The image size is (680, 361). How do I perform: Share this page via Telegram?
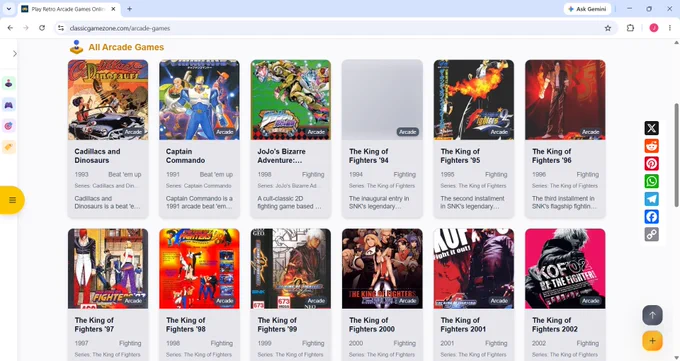(651, 199)
